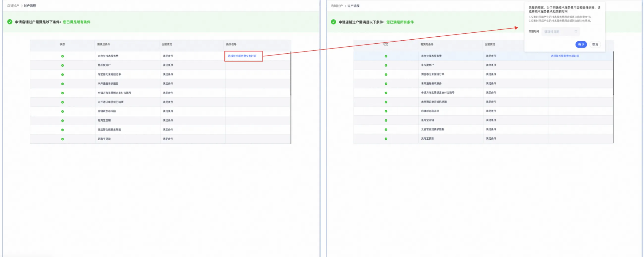Click 操作引导 column header in left table
The width and height of the screenshot is (644, 257).
click(231, 44)
